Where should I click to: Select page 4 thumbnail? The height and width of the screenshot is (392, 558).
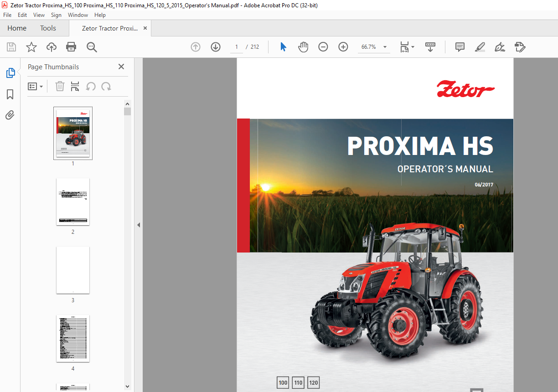click(73, 338)
